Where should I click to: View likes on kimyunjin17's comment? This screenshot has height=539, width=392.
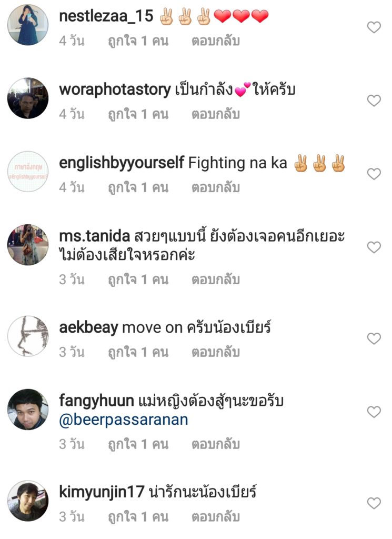click(x=138, y=517)
